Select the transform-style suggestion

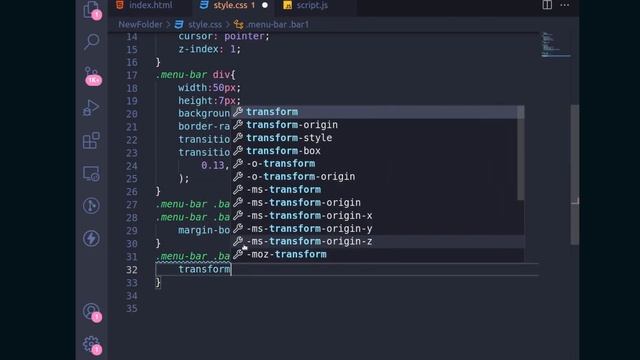pyautogui.click(x=378, y=138)
